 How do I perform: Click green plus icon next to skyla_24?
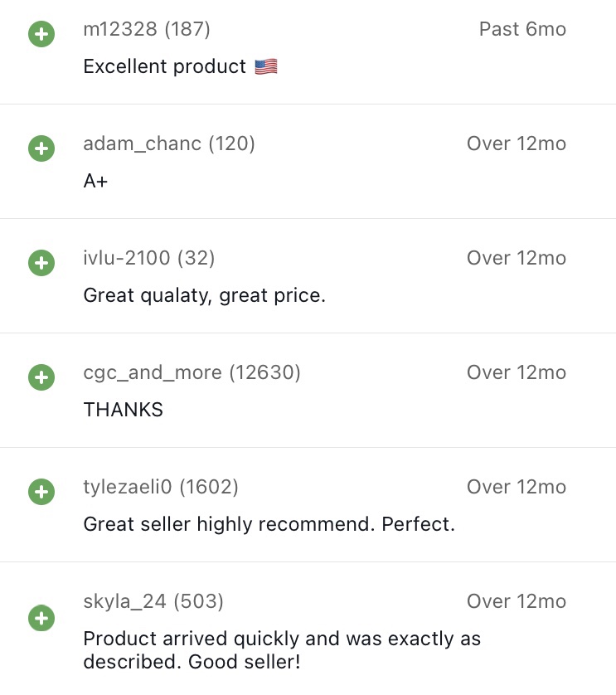click(41, 618)
